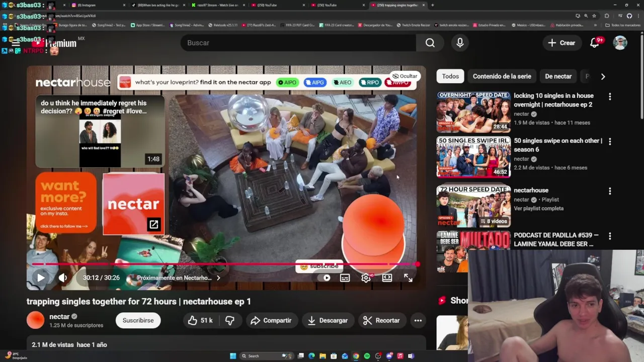Open File Explorer from the taskbar

(323, 356)
